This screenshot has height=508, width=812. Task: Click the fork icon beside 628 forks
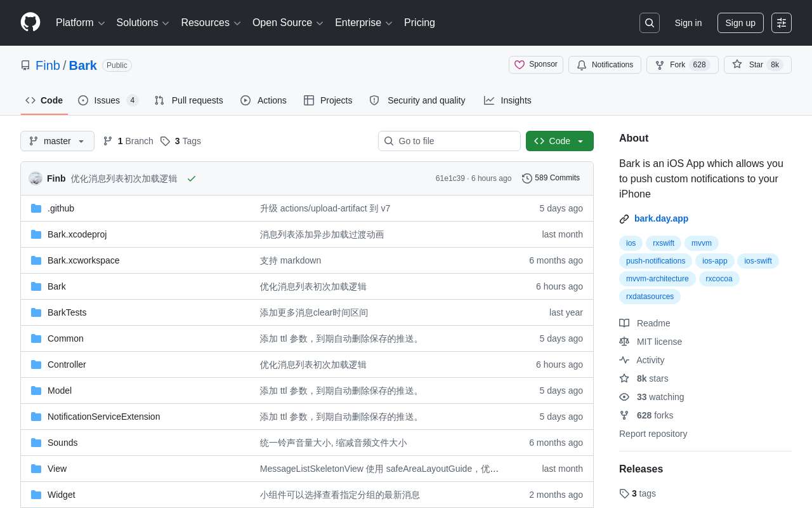pyautogui.click(x=624, y=415)
